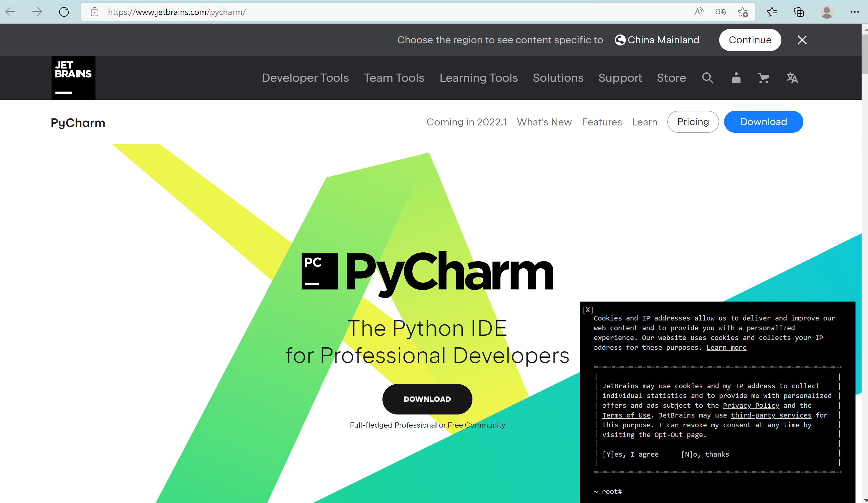Click the browser address bar URL
Image resolution: width=868 pixels, height=503 pixels.
click(176, 12)
